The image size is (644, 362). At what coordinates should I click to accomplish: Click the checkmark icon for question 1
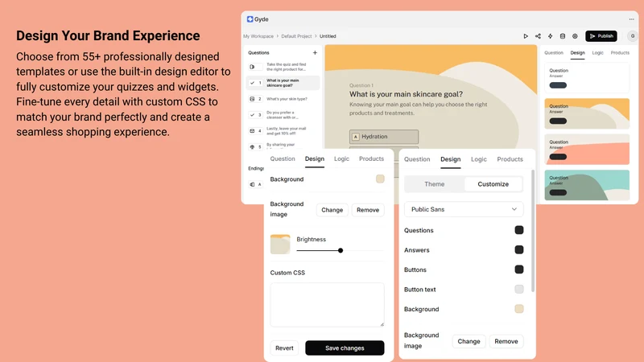(x=252, y=83)
